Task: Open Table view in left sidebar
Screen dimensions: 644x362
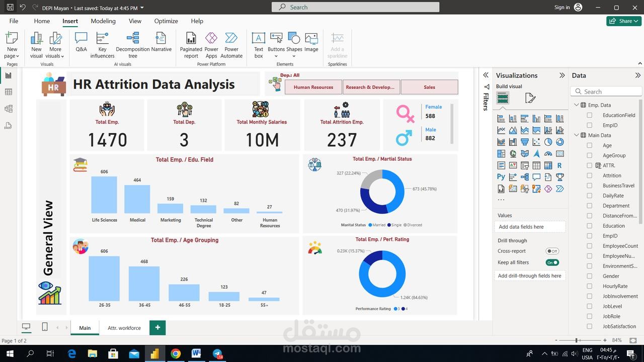Action: pos(8,92)
